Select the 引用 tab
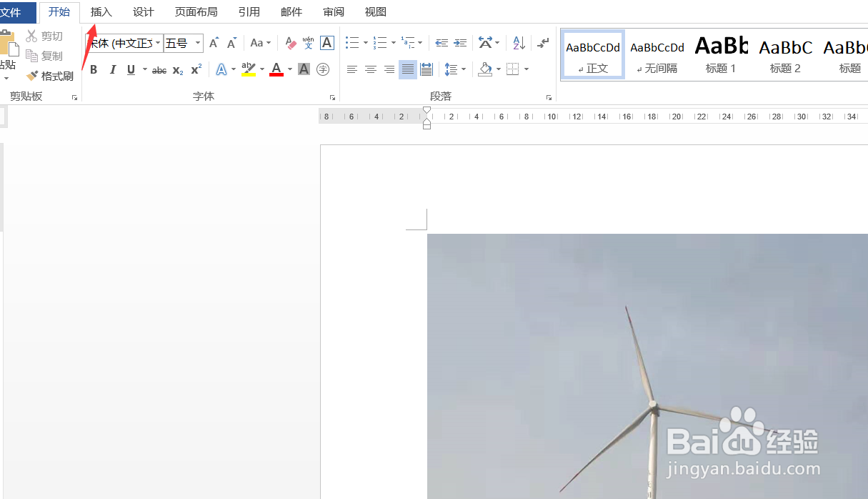Image resolution: width=868 pixels, height=499 pixels. coord(249,12)
